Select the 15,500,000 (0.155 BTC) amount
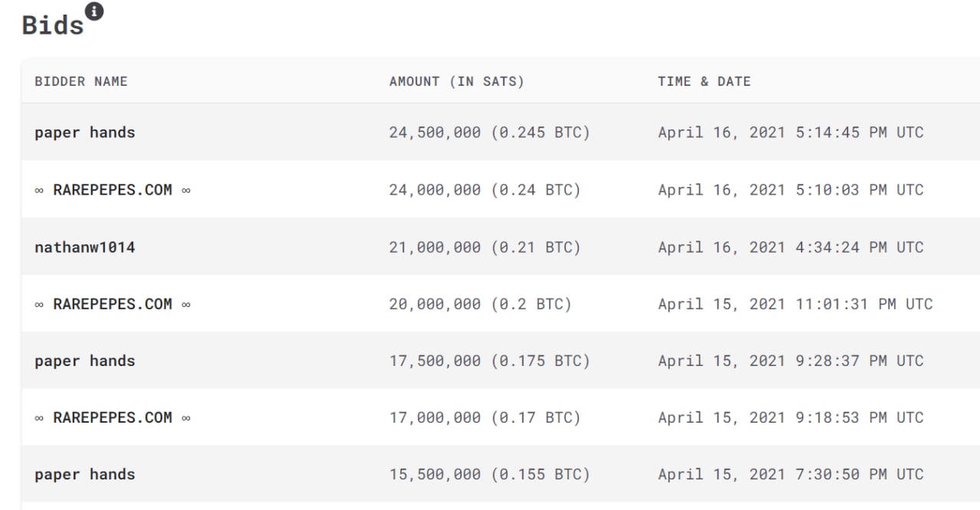Image resolution: width=980 pixels, height=510 pixels. (490, 474)
